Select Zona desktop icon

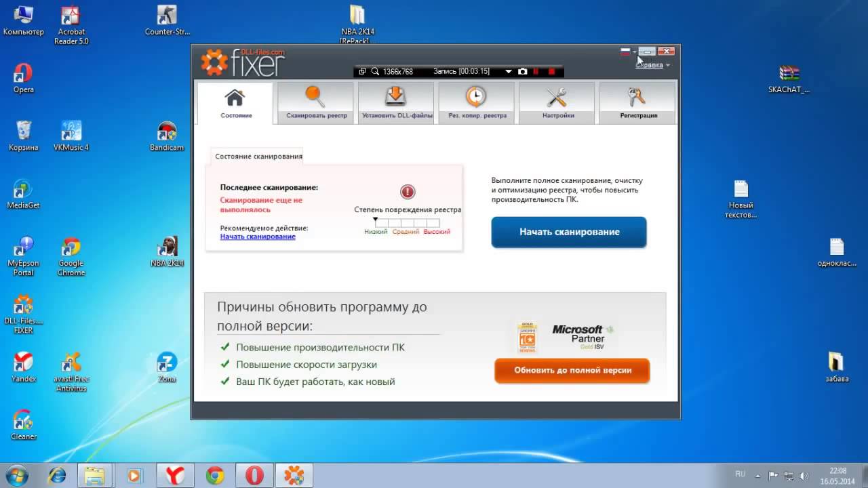click(167, 367)
